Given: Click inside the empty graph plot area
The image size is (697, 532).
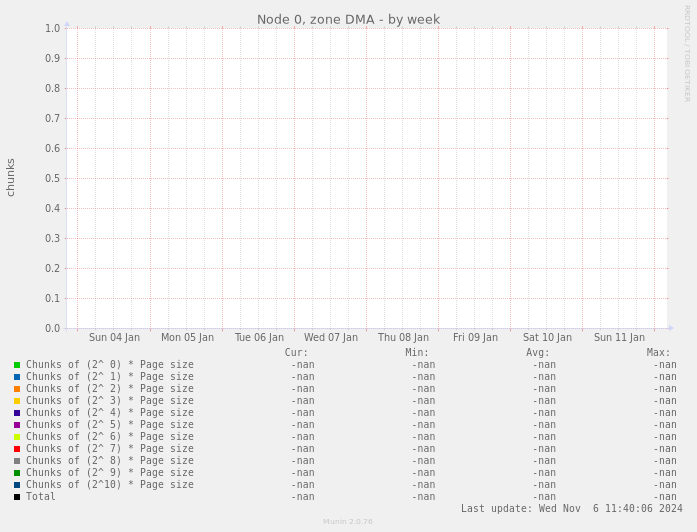Looking at the screenshot, I should 367,178.
